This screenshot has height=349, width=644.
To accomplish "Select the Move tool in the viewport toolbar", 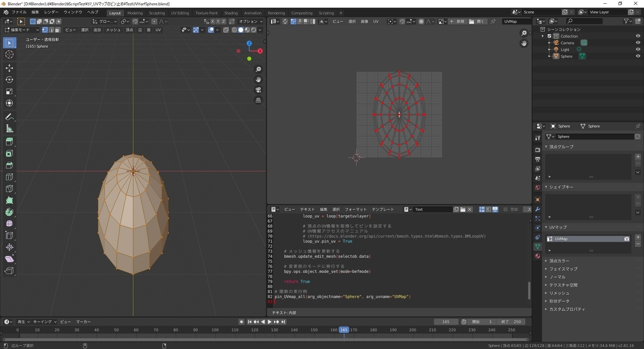I will pyautogui.click(x=9, y=68).
